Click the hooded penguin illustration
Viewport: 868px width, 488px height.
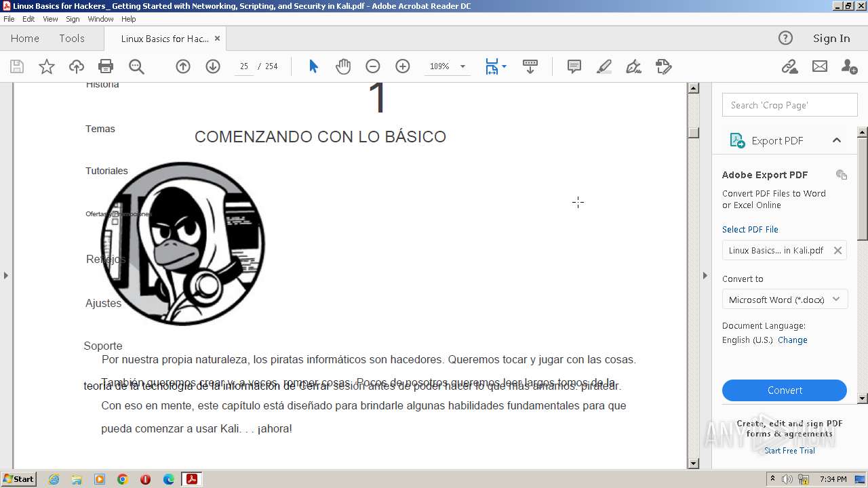tap(182, 243)
